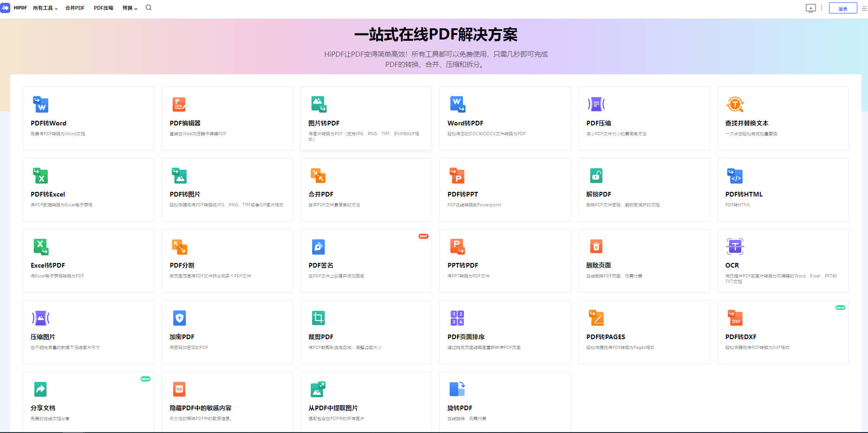Open PDF压缩 in the top navigation
The height and width of the screenshot is (433, 868).
[104, 8]
